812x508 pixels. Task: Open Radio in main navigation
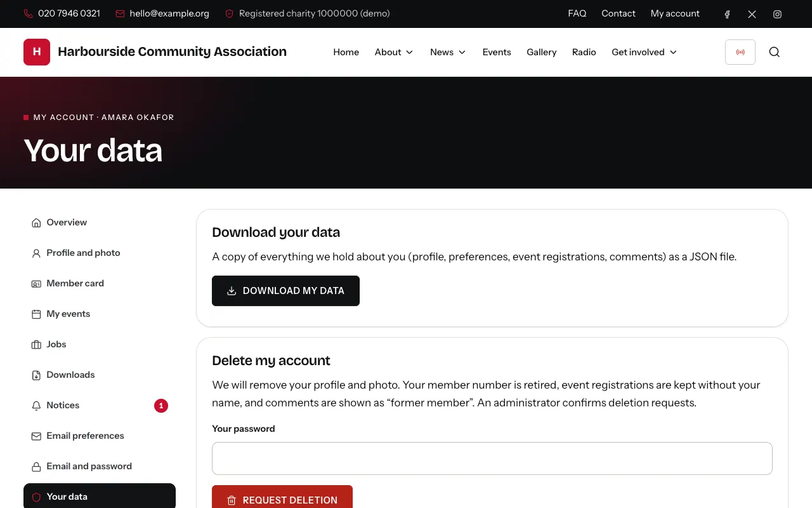tap(584, 52)
